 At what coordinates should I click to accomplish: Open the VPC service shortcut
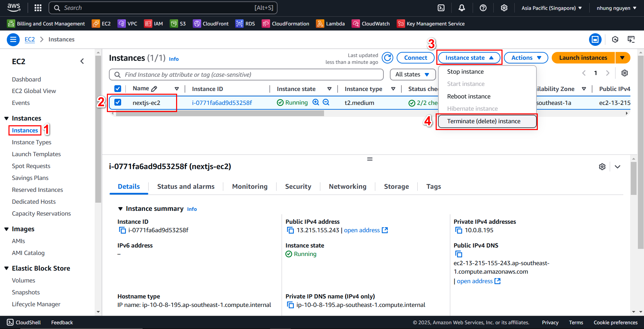[x=127, y=24]
